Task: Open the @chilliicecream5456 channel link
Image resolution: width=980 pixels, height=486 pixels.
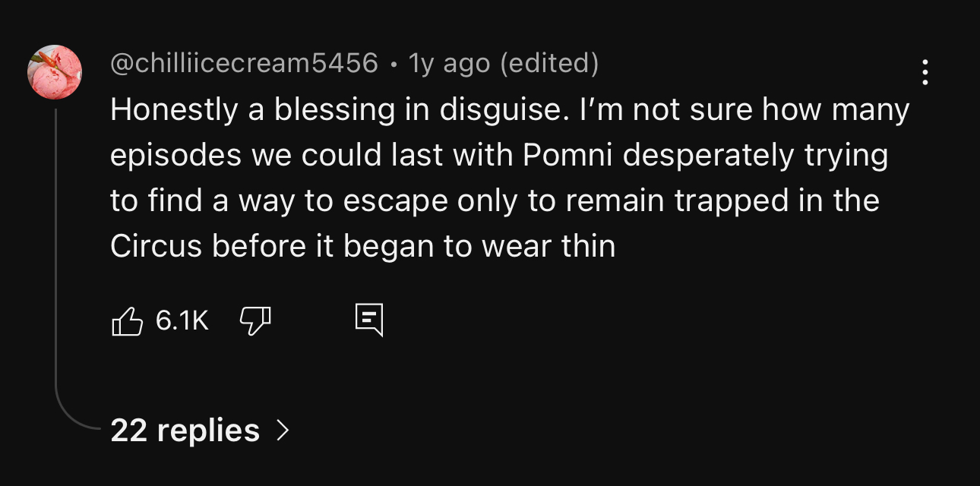Action: coord(244,63)
